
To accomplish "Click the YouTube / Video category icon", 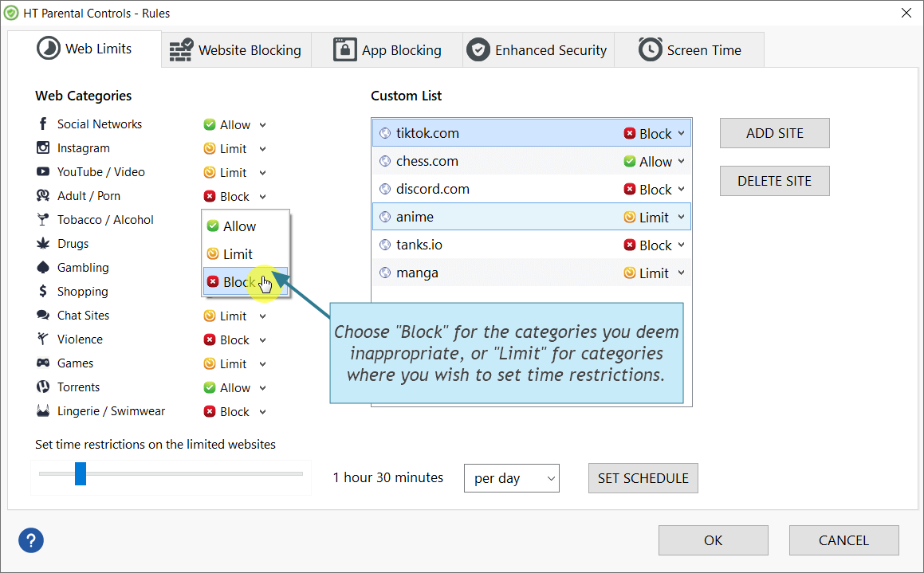I will 42,171.
